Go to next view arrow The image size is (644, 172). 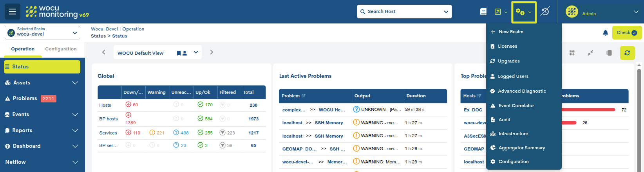point(212,52)
